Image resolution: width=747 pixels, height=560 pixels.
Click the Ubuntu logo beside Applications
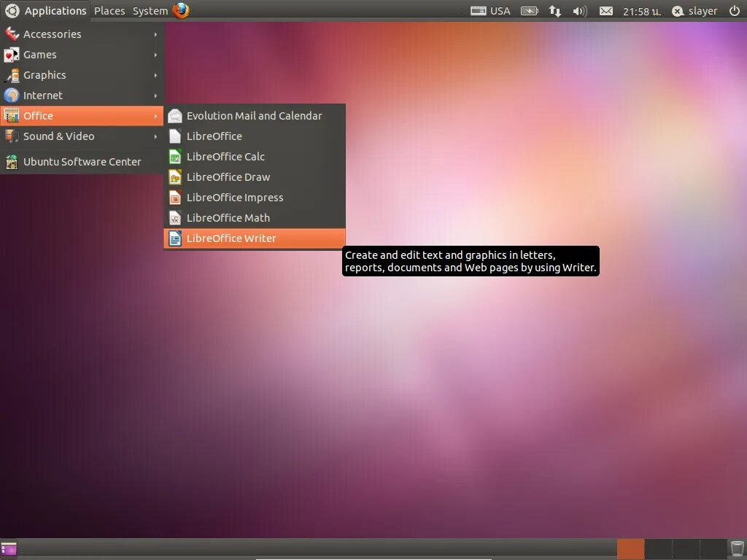coord(12,10)
